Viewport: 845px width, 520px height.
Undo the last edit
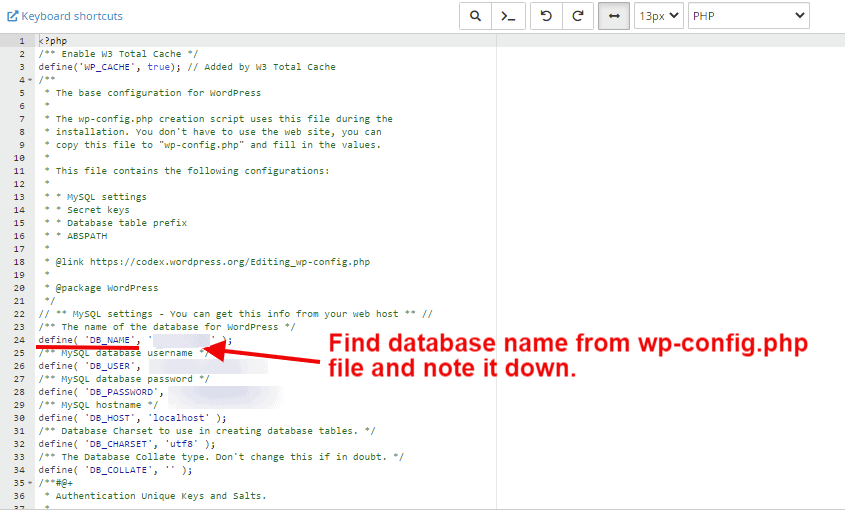pos(546,16)
